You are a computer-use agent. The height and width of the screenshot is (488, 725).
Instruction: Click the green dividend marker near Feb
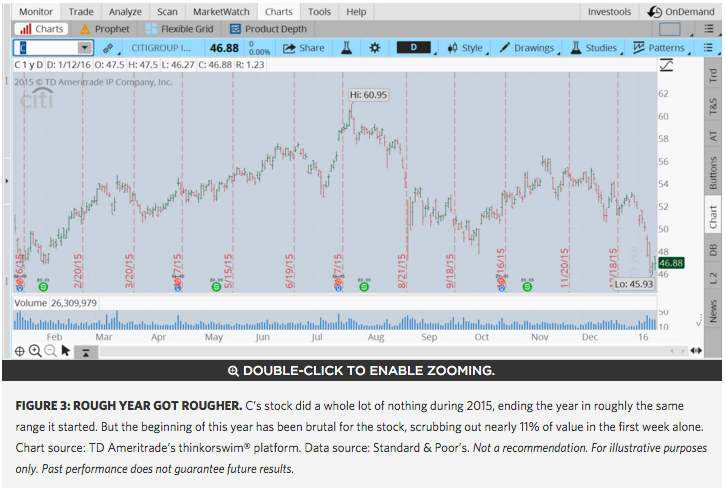(43, 287)
